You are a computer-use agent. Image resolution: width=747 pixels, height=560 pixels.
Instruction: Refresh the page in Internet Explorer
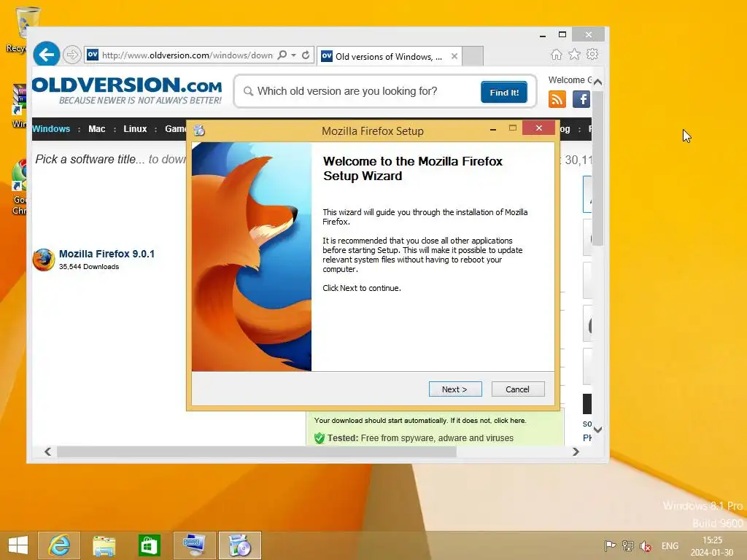click(x=306, y=55)
